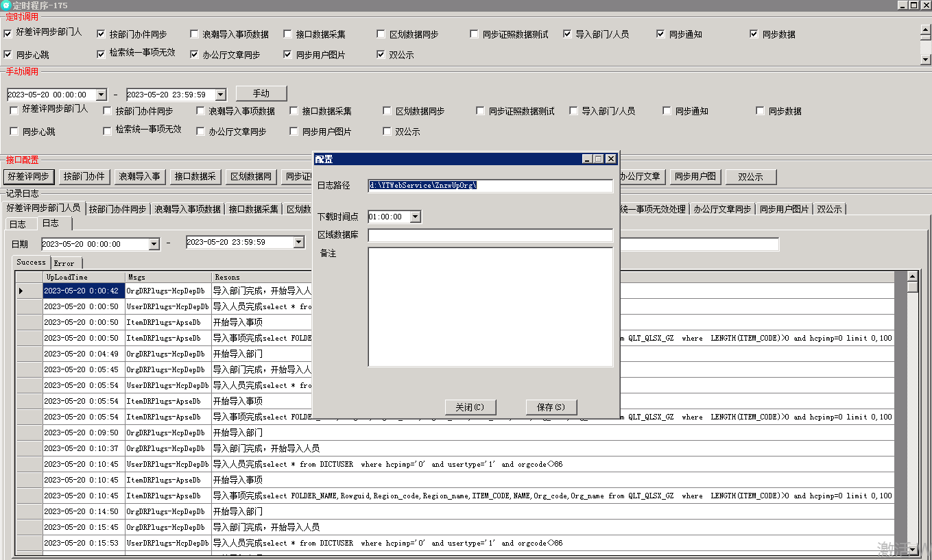932x560 pixels.
Task: Check 同步用户图片 in the 手动调用 section
Action: coord(294,132)
